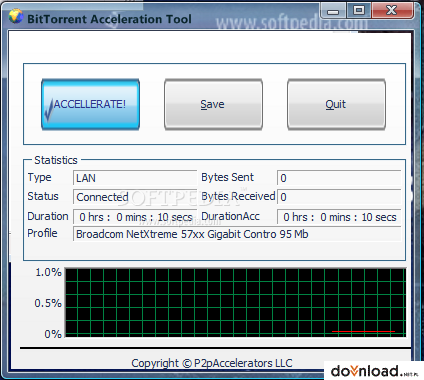Minimize the BitTorrent Acceleration Tool window
424x380 pixels.
(333, 11)
